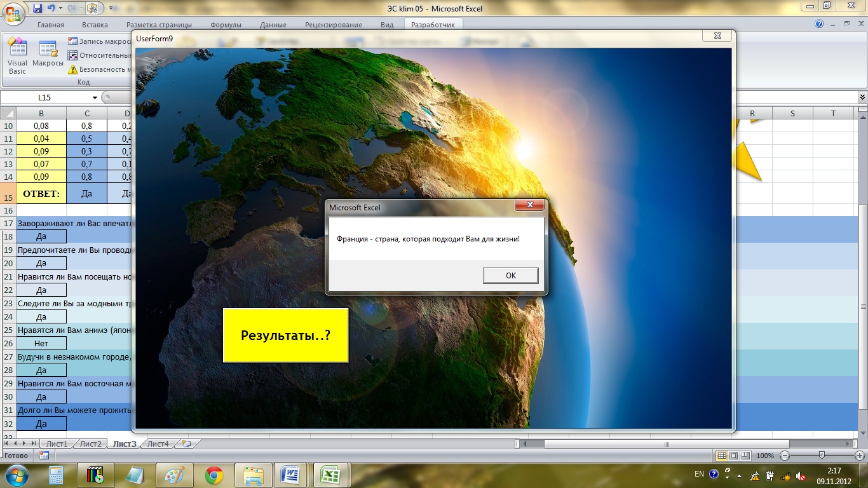
Task: Open Windows Explorer from taskbar
Action: point(254,475)
